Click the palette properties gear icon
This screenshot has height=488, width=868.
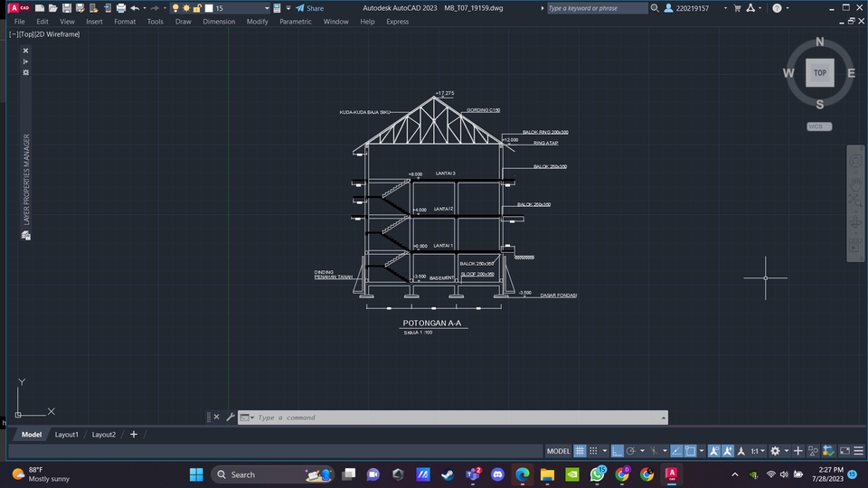[x=25, y=72]
